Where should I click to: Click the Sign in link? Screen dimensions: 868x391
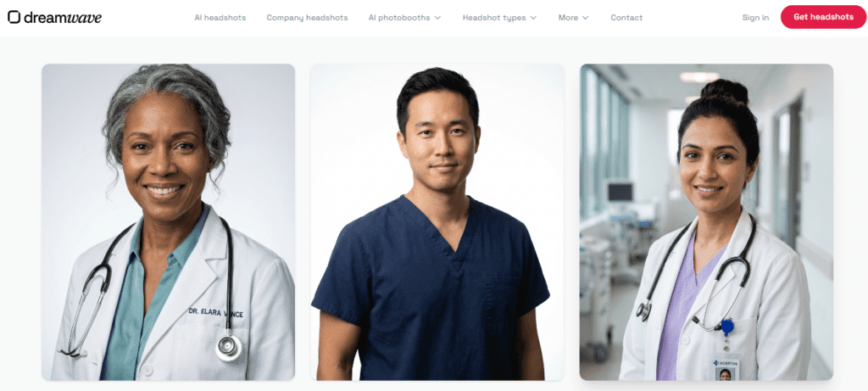coord(755,18)
